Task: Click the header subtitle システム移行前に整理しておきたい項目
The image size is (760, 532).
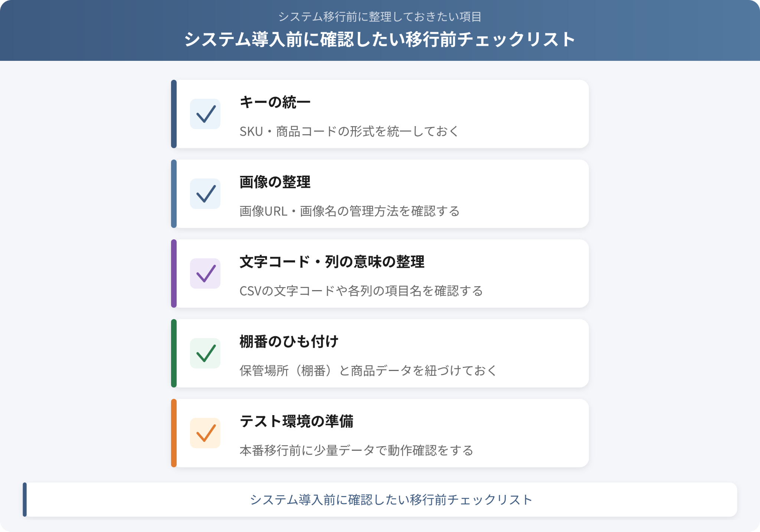Action: click(x=380, y=17)
